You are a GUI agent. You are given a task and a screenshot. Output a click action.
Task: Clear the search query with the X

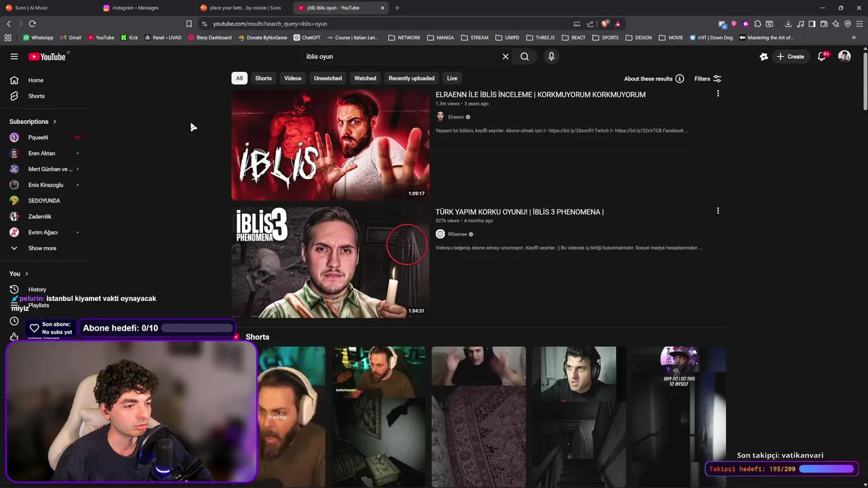click(505, 56)
